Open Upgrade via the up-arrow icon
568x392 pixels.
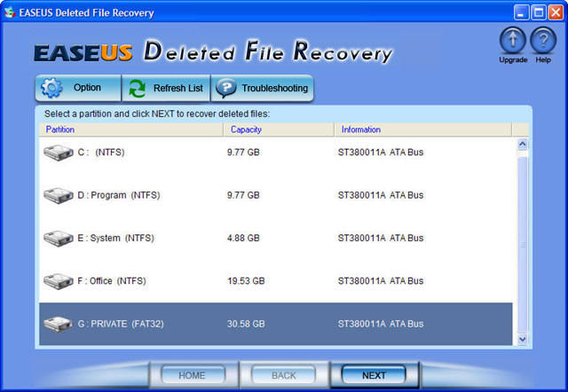513,40
